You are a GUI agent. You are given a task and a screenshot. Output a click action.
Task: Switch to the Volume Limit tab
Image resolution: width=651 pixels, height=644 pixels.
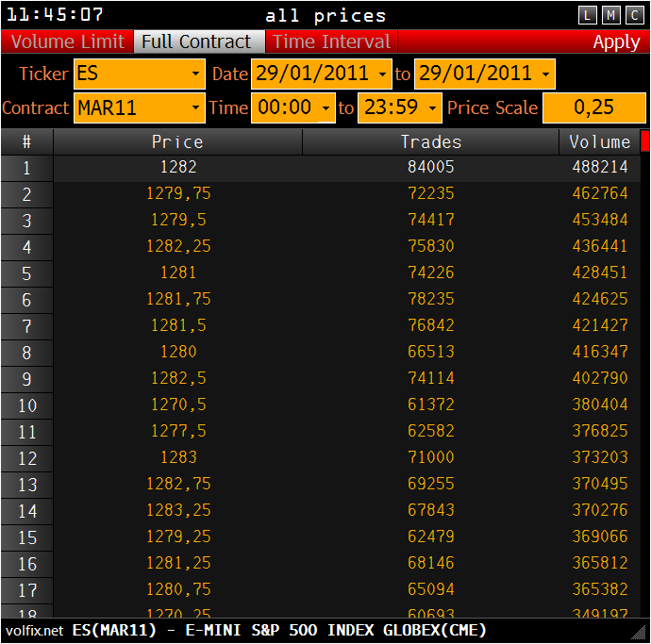tap(68, 41)
